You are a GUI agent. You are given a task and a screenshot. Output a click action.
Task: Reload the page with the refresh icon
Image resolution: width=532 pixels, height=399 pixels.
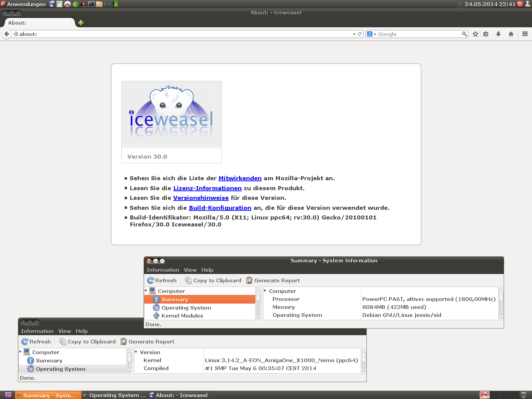[359, 34]
